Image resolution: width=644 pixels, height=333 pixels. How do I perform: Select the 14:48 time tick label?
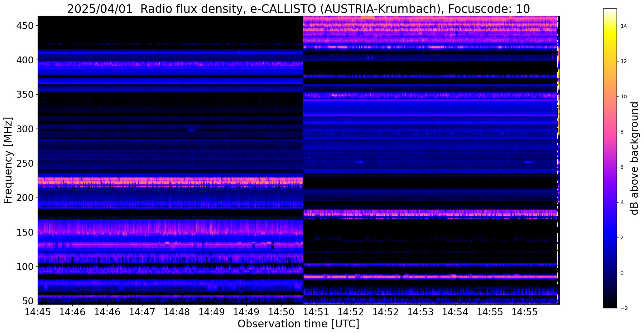coord(177,311)
